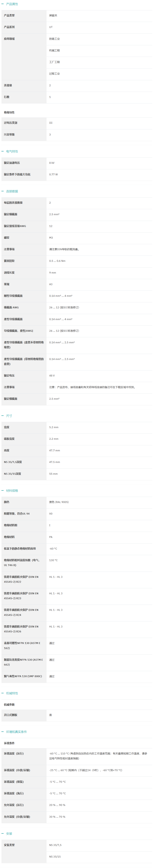The image size is (153, 868).
Task: Select the flammability rating V0
Action: [x=51, y=514]
